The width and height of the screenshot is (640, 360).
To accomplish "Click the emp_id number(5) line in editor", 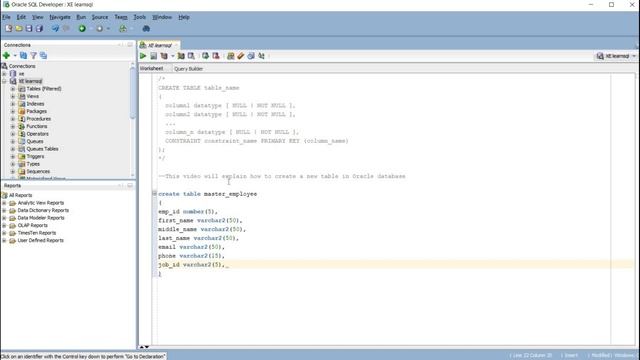I will [x=188, y=211].
